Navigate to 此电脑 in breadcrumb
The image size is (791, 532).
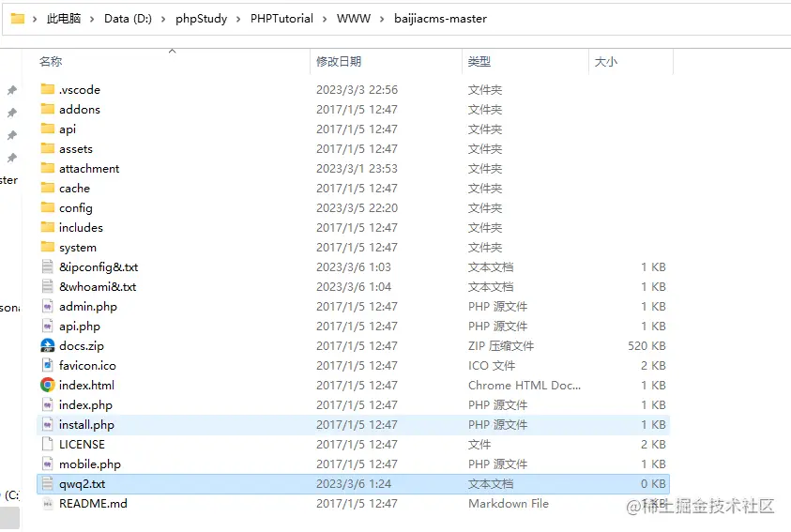tap(64, 19)
